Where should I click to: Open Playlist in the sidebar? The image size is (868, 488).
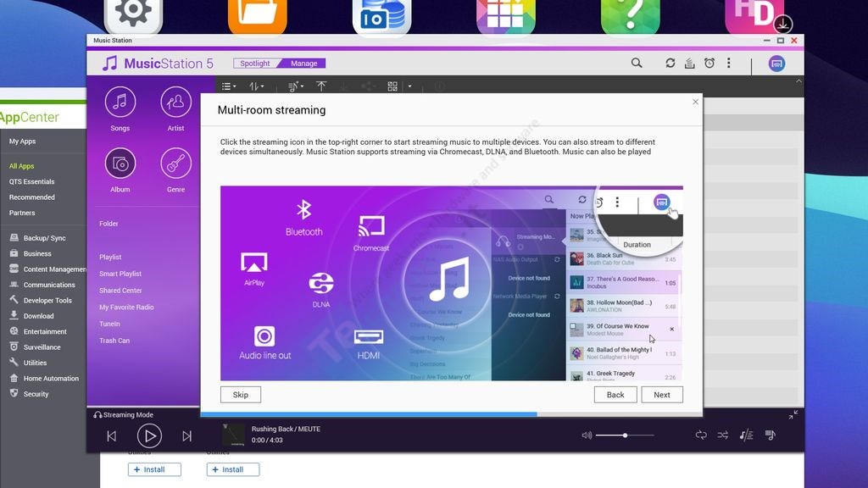110,257
